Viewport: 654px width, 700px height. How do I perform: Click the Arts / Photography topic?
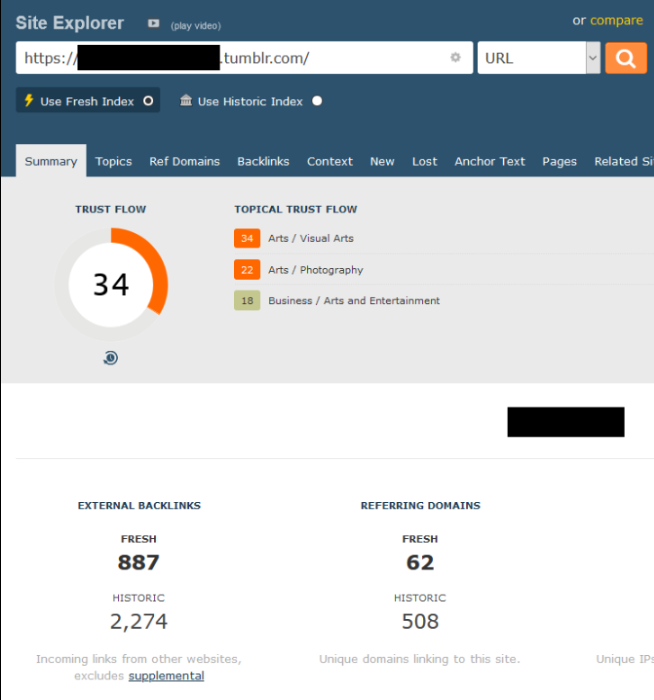pos(316,270)
